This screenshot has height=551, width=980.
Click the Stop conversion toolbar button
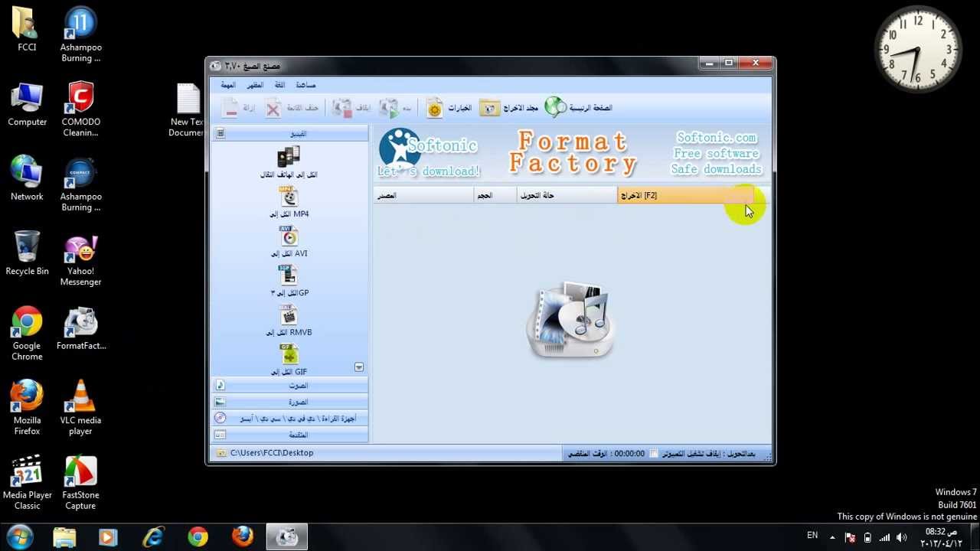pos(352,108)
